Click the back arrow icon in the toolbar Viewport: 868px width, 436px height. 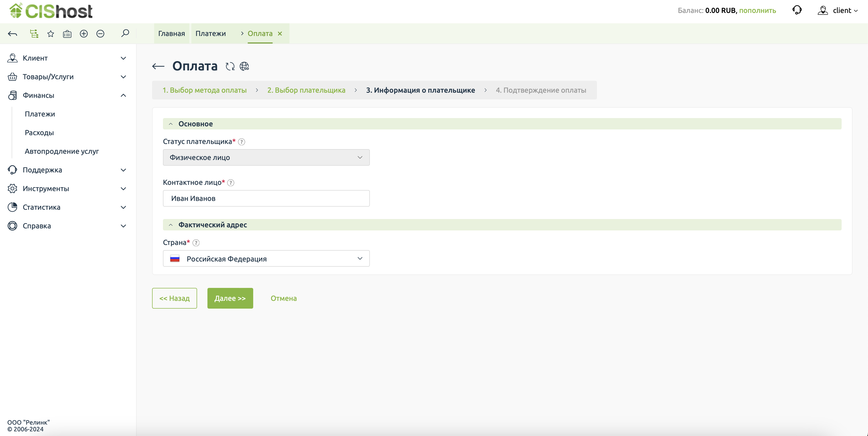(x=12, y=33)
